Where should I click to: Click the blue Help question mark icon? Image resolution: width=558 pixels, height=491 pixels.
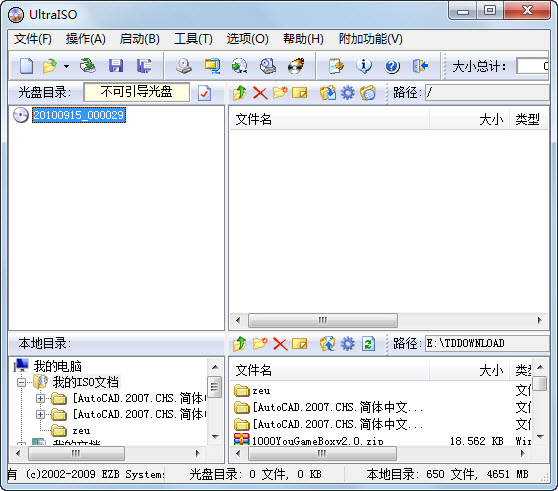pos(392,66)
